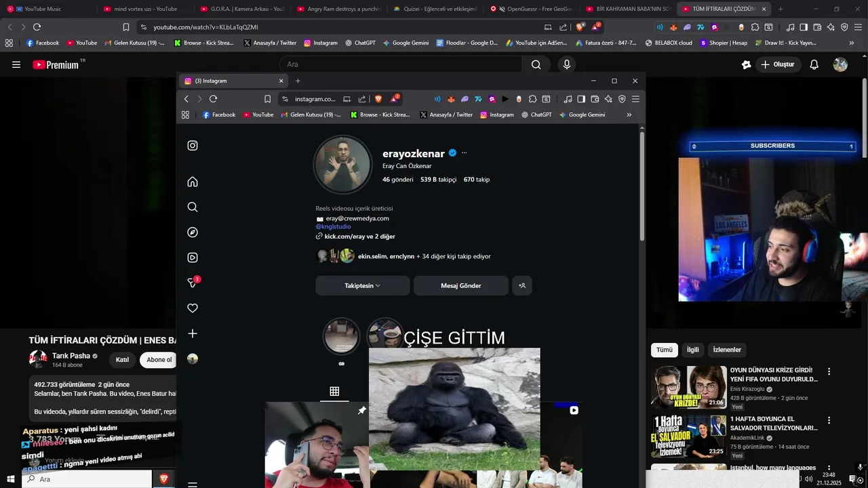Select the posts grid tab icon

(334, 391)
